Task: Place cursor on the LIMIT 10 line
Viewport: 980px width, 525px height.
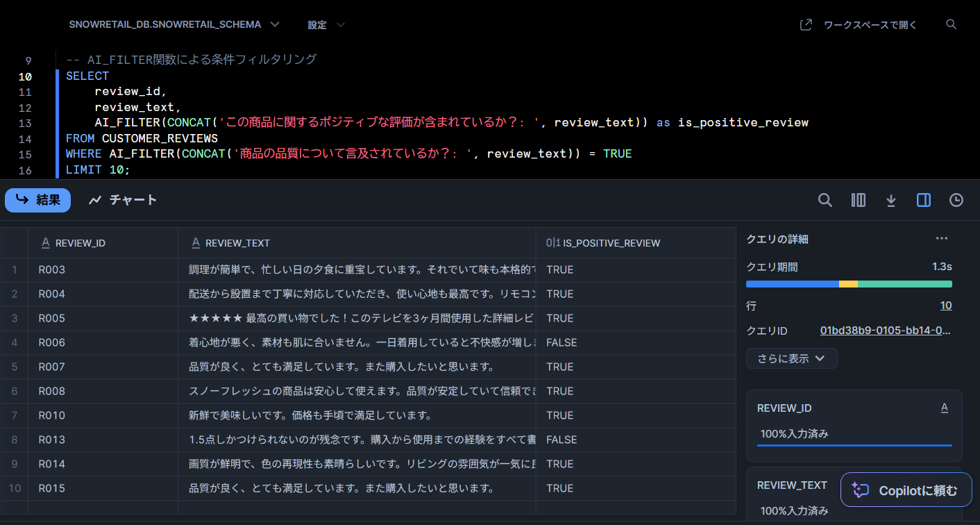Action: click(x=98, y=169)
